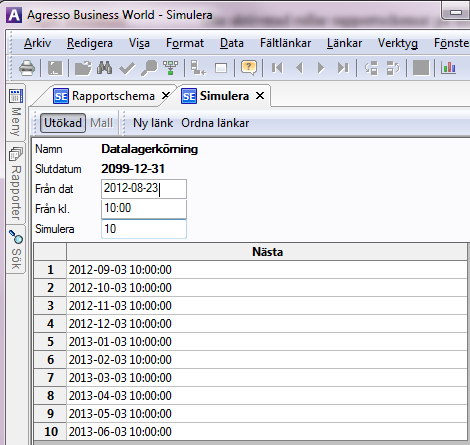Go to last record arrow
470x445 pixels.
coord(343,68)
